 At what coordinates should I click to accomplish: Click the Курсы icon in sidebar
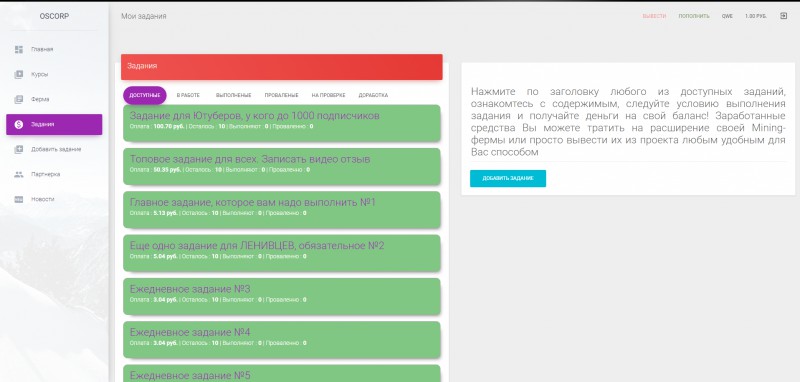pyautogui.click(x=19, y=74)
